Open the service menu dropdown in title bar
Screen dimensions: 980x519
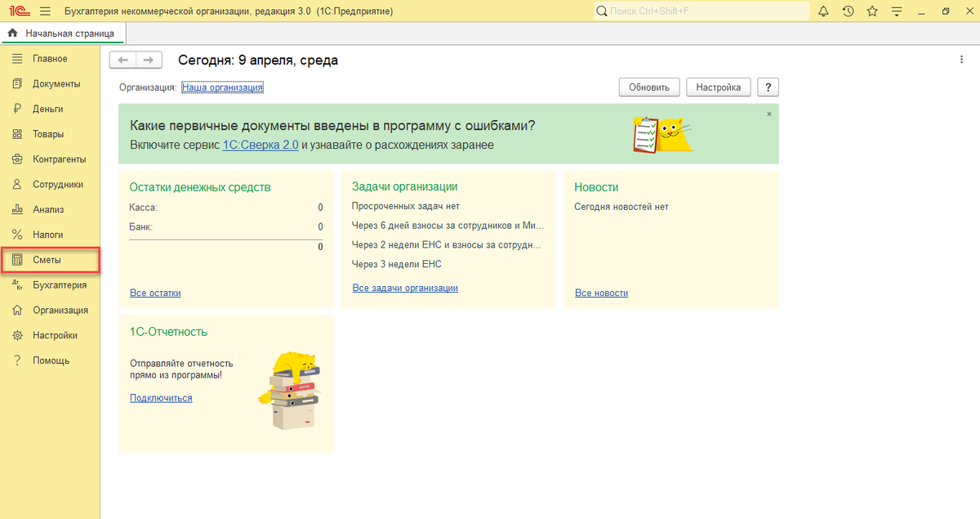point(898,11)
